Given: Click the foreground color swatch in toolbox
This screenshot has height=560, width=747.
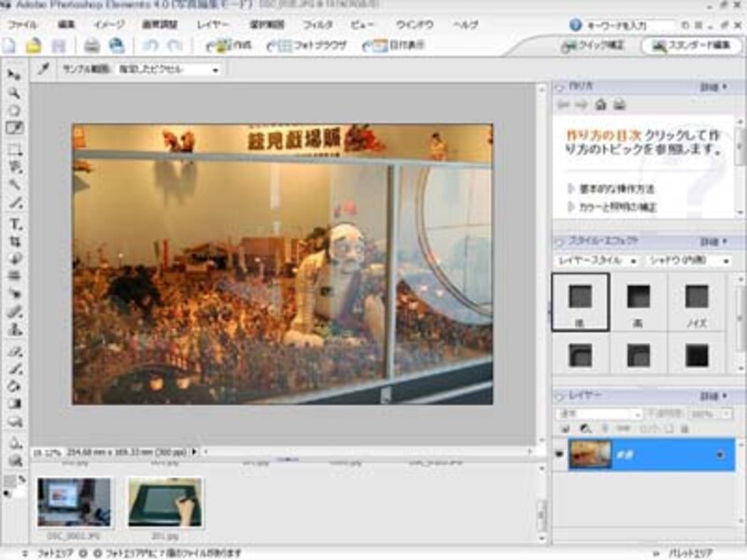Looking at the screenshot, I should click(10, 480).
